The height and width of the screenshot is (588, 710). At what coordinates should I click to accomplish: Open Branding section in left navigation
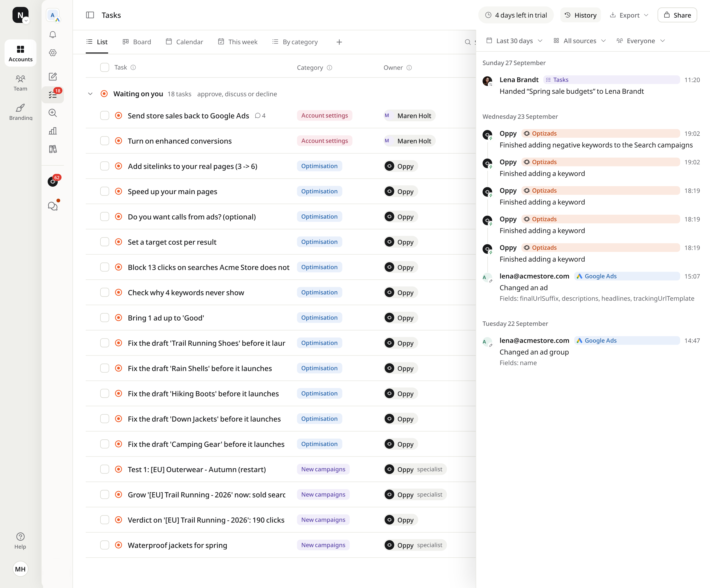pyautogui.click(x=20, y=112)
